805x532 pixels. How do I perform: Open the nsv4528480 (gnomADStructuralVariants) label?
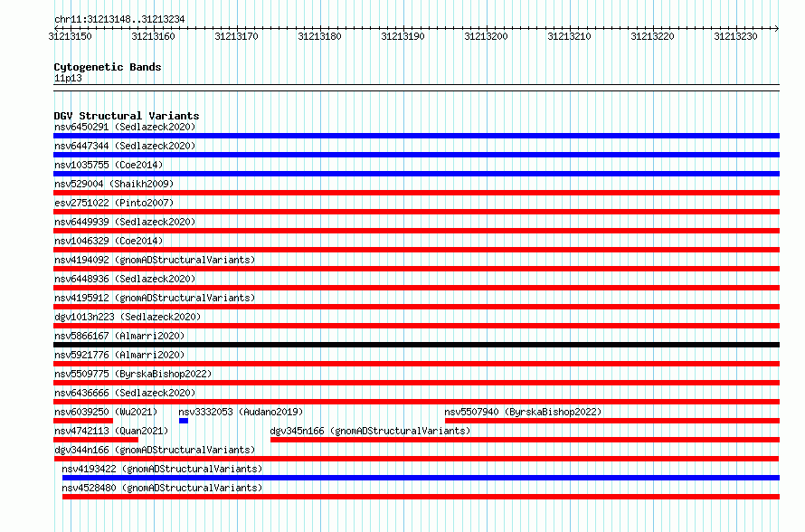coord(162,488)
